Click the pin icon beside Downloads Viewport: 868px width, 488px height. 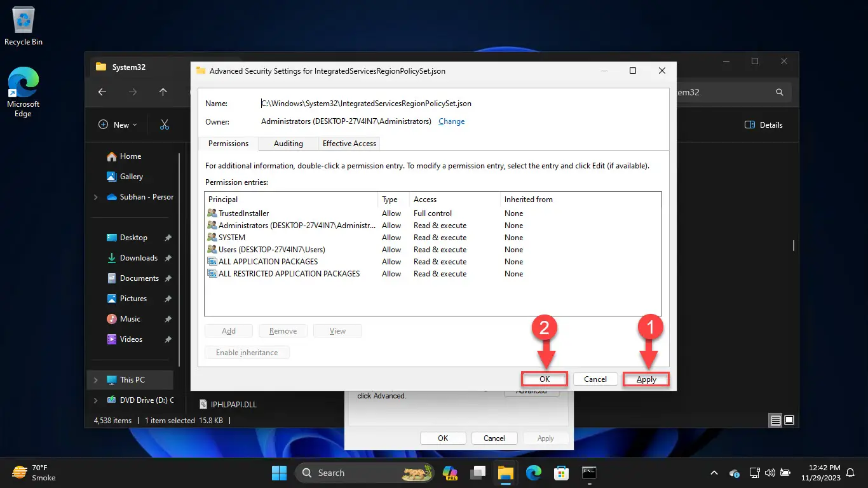click(x=168, y=258)
